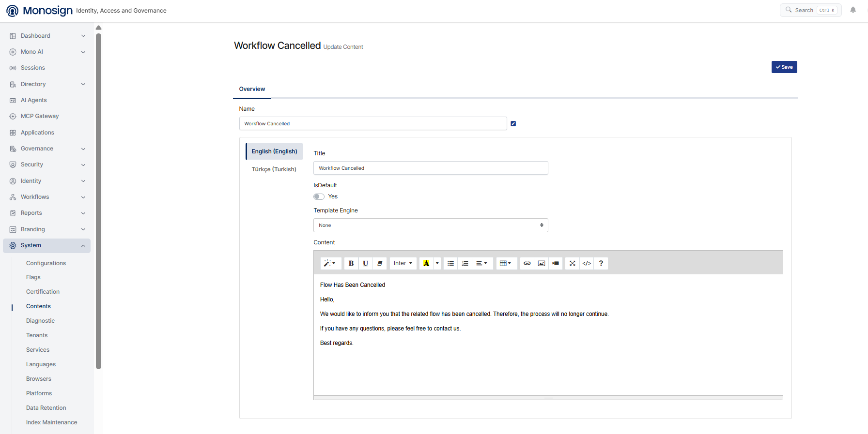The width and height of the screenshot is (868, 434).
Task: Insert a picture using the image icon
Action: pos(542,263)
